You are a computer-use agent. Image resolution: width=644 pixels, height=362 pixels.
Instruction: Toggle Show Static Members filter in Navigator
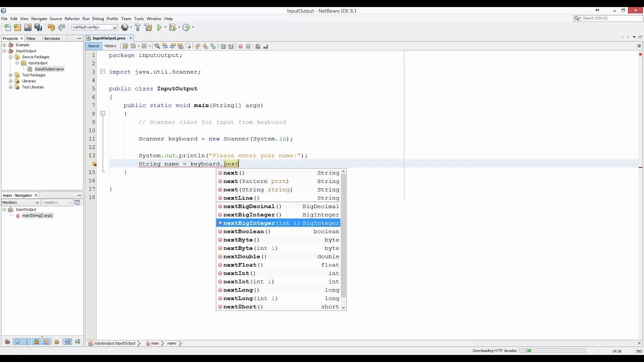click(x=27, y=342)
